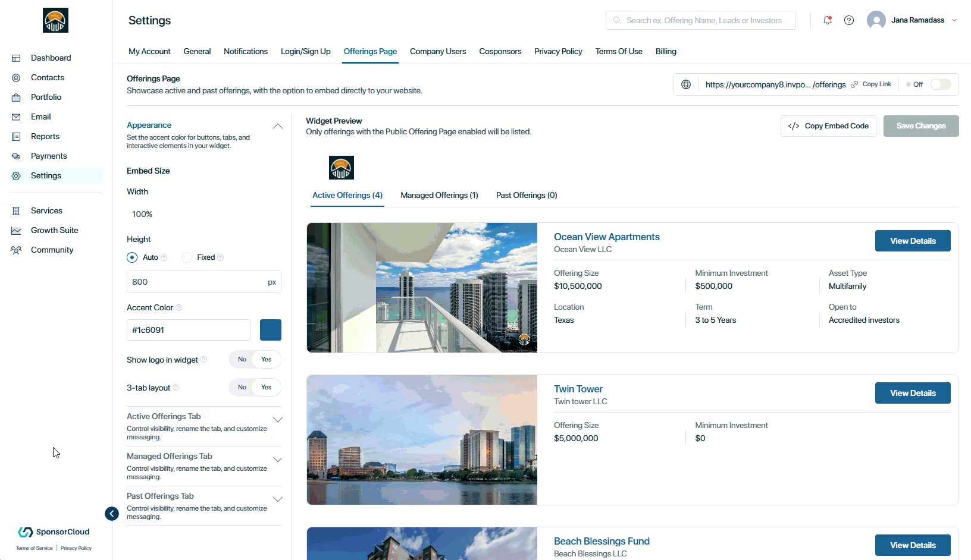This screenshot has height=560, width=971.
Task: Collapse the Appearance section
Action: pos(277,126)
